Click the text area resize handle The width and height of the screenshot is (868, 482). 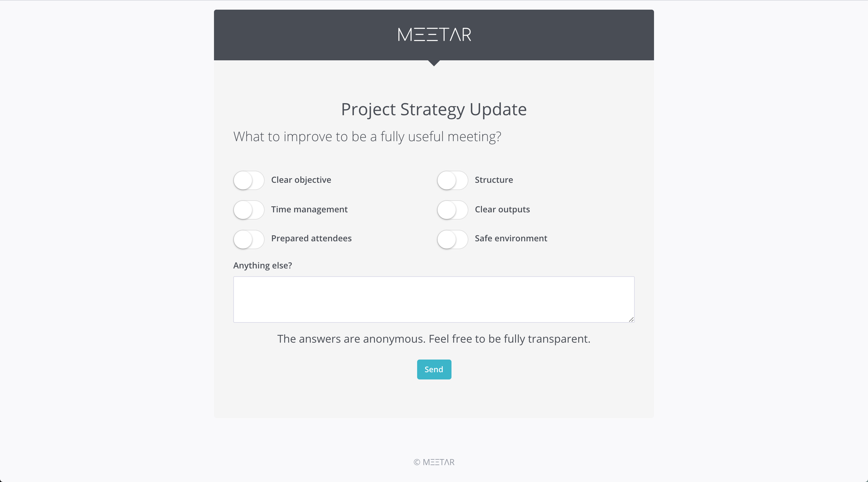[x=631, y=319]
